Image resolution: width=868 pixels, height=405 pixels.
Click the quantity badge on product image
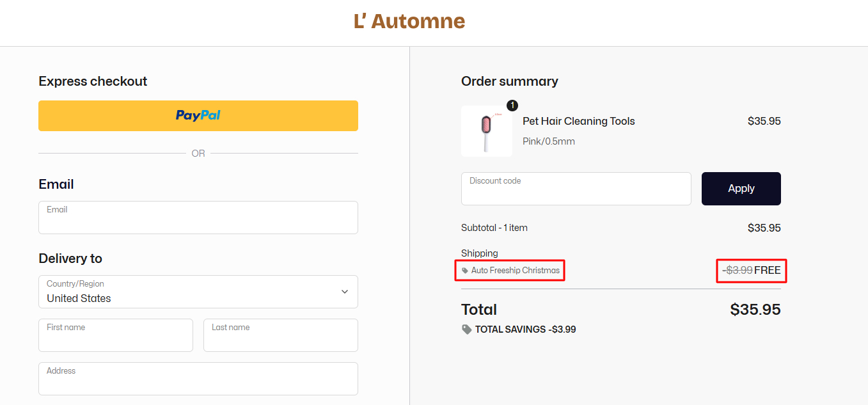point(512,106)
